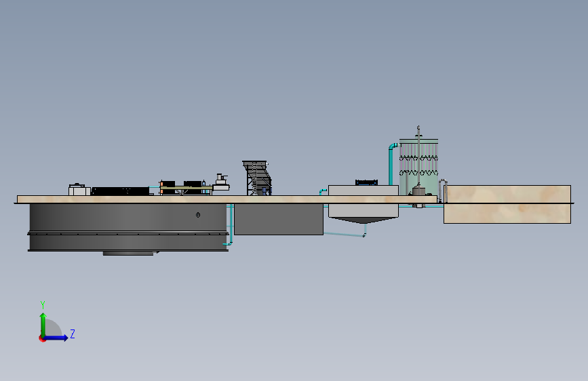Click the 'Z' axis label
Screen dimensions: 588x381
73,334
